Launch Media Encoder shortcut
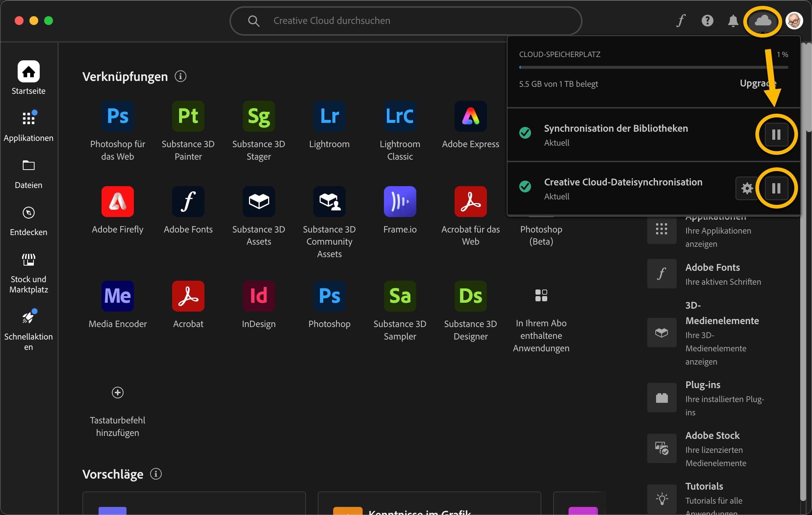The width and height of the screenshot is (812, 515). [x=117, y=296]
